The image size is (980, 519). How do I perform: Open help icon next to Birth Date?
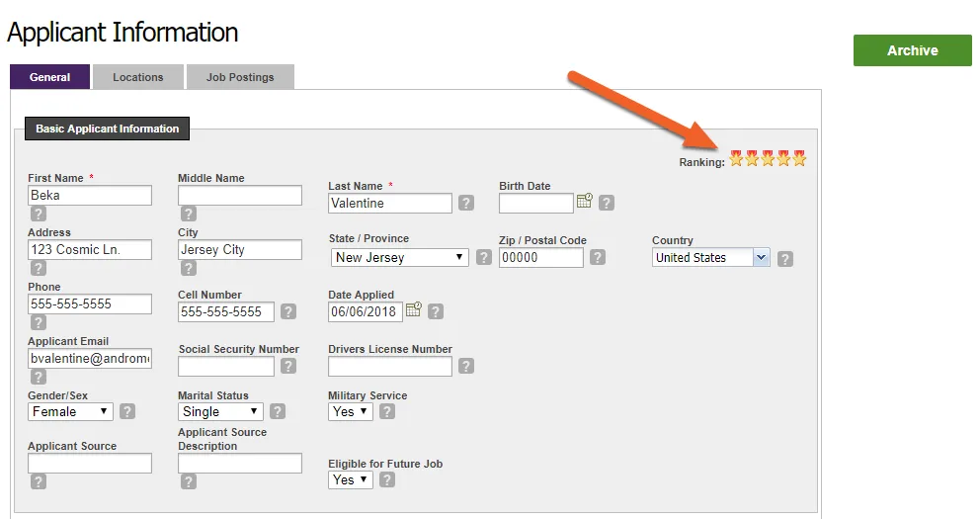coord(607,203)
